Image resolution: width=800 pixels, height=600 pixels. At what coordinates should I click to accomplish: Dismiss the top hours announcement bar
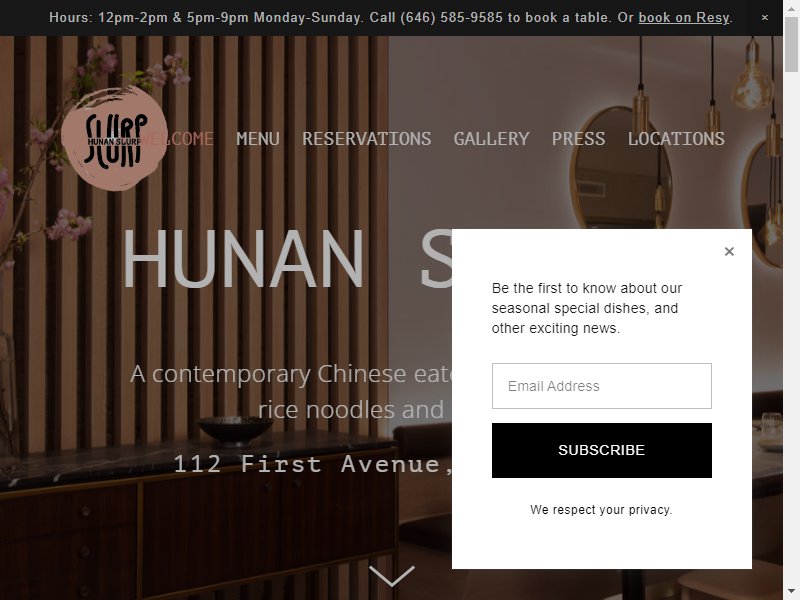point(764,17)
